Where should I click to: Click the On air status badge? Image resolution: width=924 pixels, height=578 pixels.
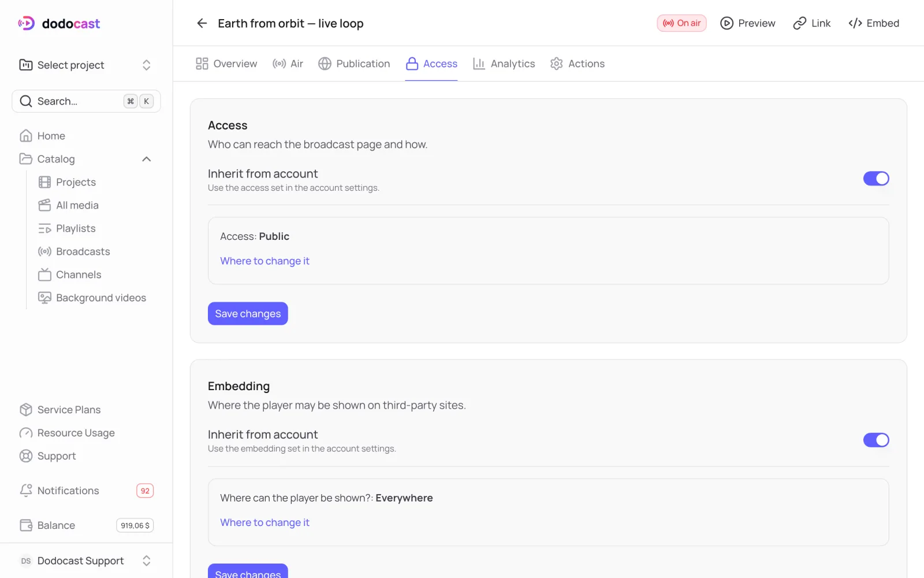[x=681, y=23]
